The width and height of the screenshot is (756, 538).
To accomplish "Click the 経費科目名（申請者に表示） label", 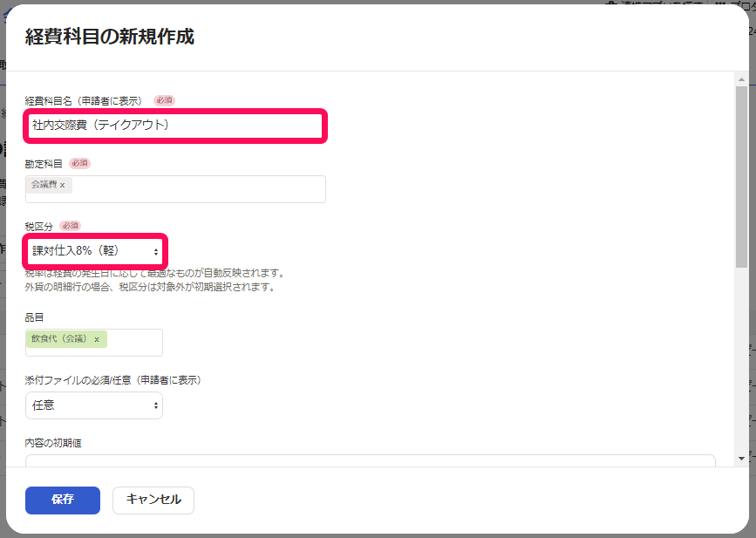I will 84,101.
